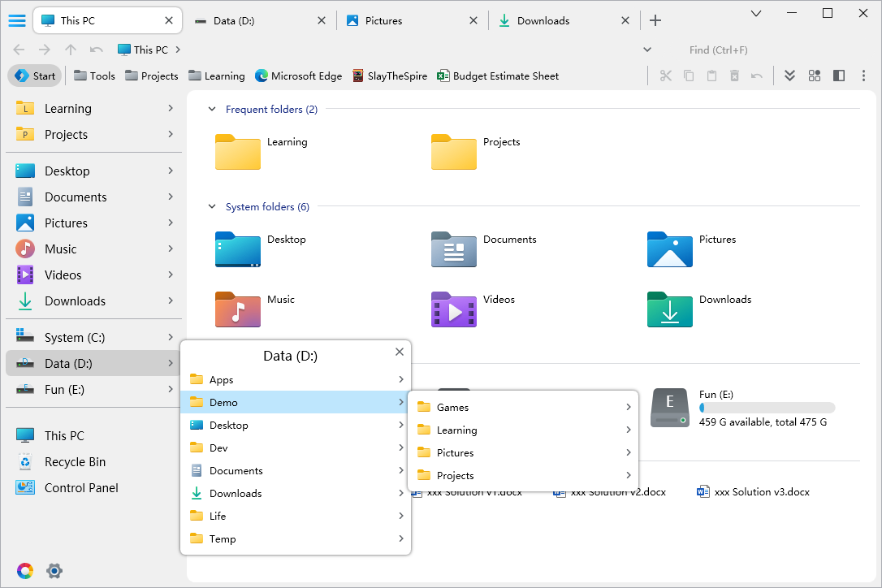
Task: Open the color theme wheel icon
Action: [25, 570]
